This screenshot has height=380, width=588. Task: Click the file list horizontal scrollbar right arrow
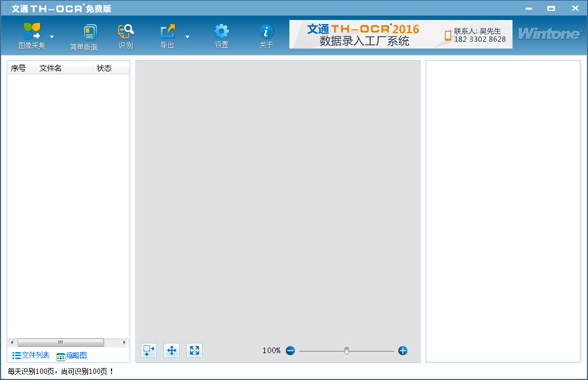(125, 342)
